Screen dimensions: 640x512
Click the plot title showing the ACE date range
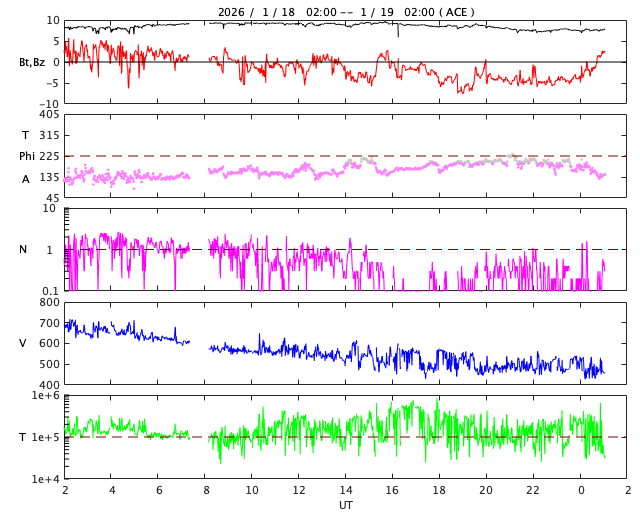point(346,12)
